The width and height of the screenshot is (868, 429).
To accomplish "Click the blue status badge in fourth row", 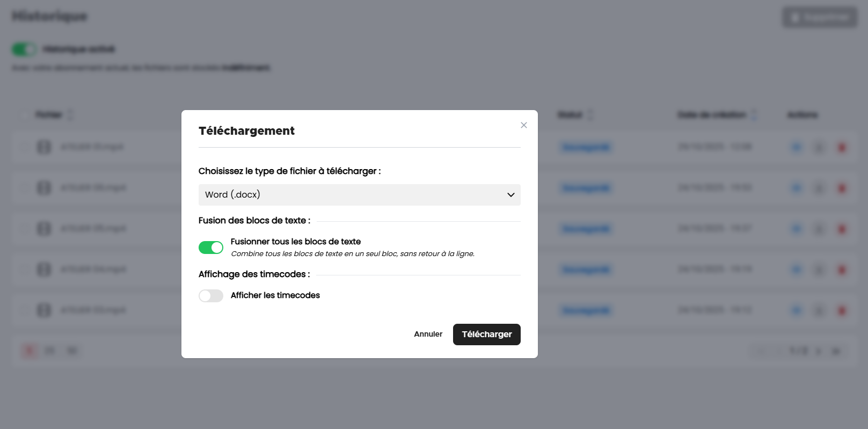I will (x=586, y=270).
